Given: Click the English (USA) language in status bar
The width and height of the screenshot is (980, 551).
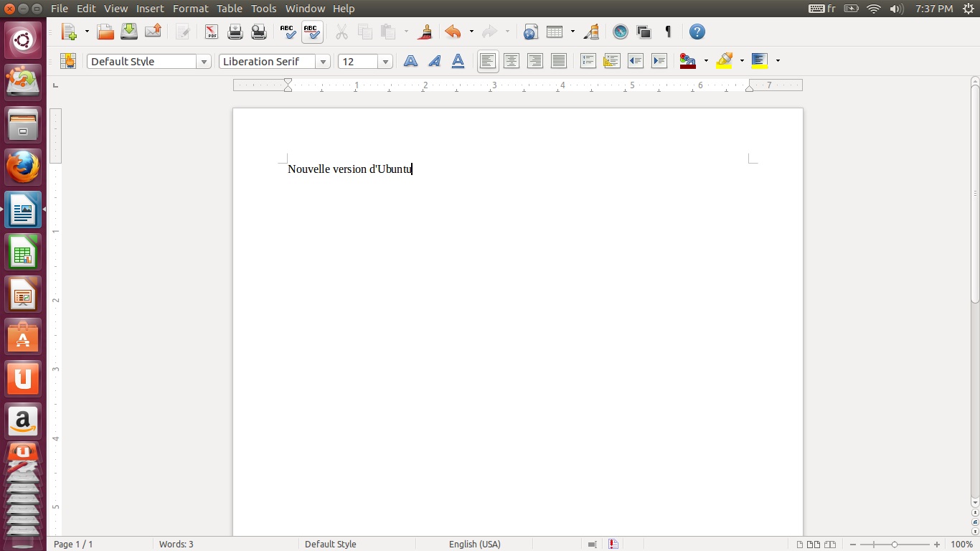Looking at the screenshot, I should click(474, 545).
